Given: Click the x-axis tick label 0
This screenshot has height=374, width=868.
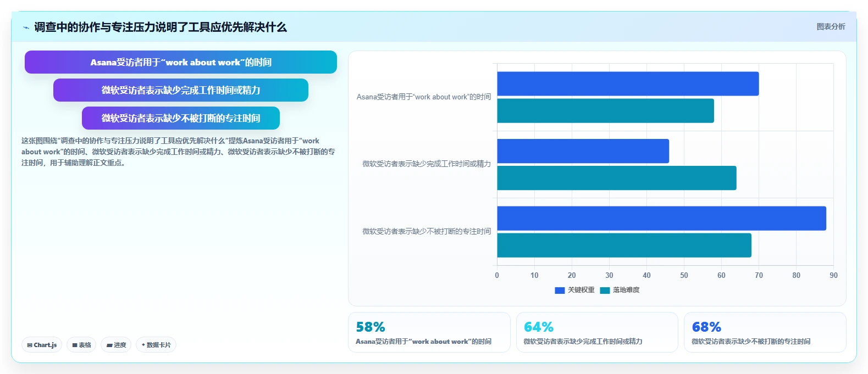Looking at the screenshot, I should [497, 276].
